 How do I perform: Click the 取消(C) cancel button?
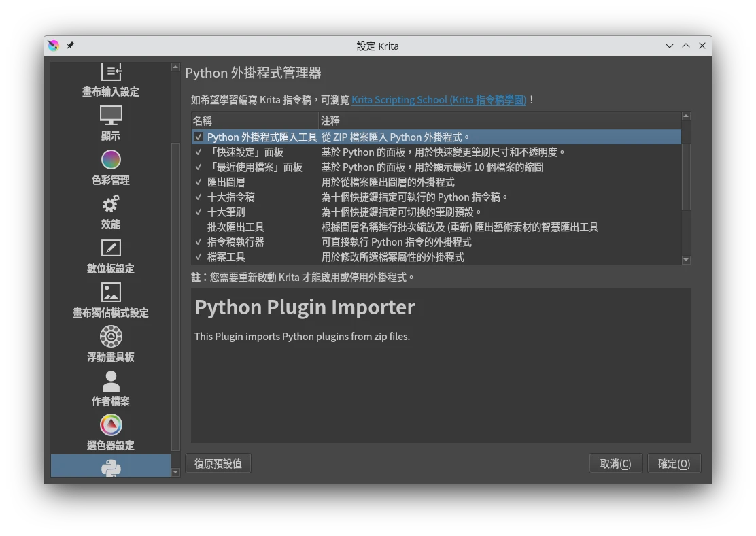pos(615,464)
